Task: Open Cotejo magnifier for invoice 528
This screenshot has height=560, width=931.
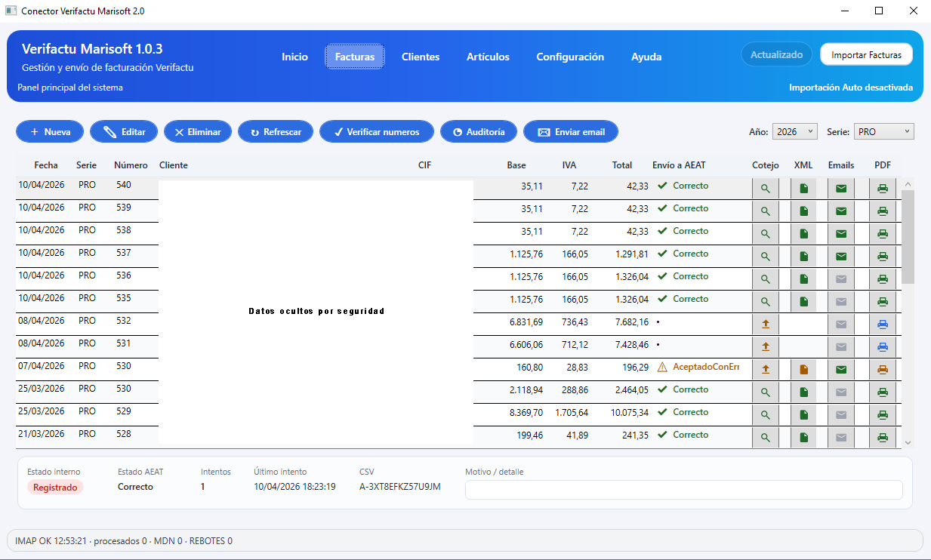Action: point(765,438)
